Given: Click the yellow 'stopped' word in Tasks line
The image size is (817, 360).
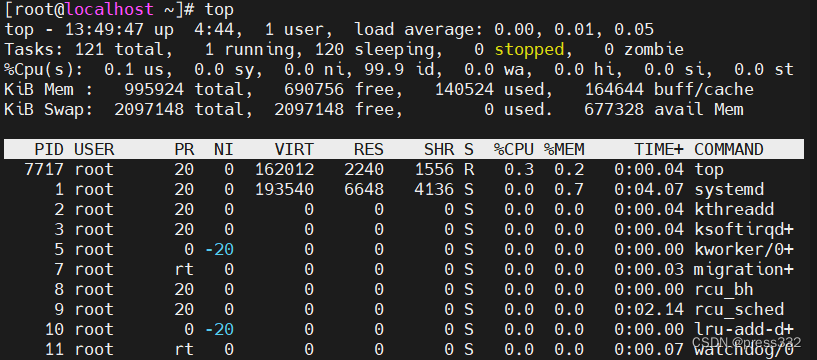Looking at the screenshot, I should point(529,50).
